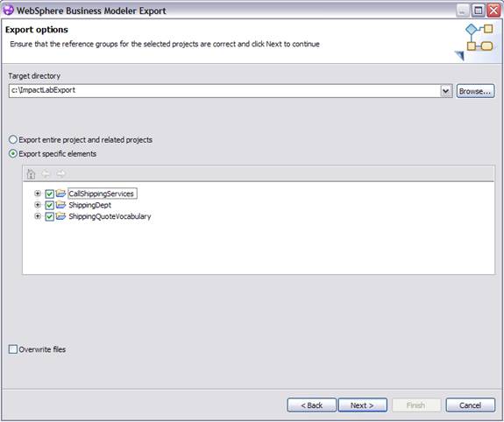Click the CallShippingServices folder icon

click(x=60, y=193)
